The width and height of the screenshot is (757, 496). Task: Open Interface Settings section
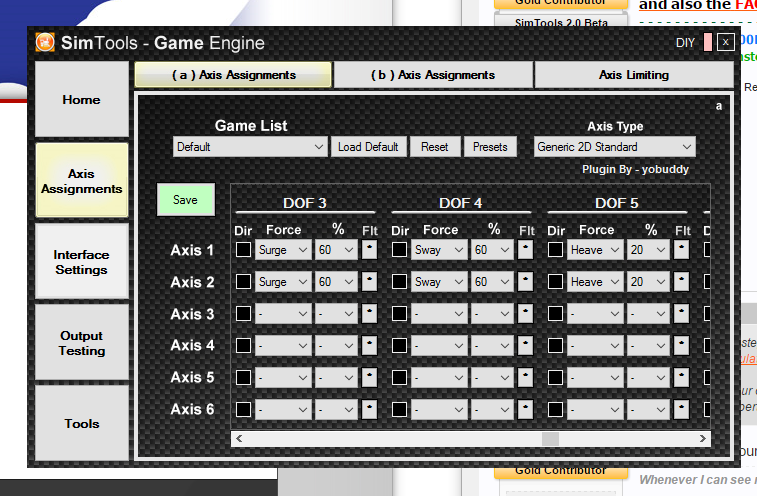[x=82, y=262]
